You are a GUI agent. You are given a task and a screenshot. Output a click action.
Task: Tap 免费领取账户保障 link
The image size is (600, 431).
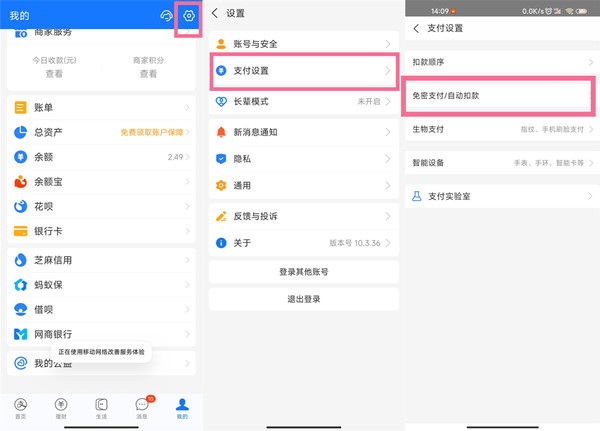point(152,132)
